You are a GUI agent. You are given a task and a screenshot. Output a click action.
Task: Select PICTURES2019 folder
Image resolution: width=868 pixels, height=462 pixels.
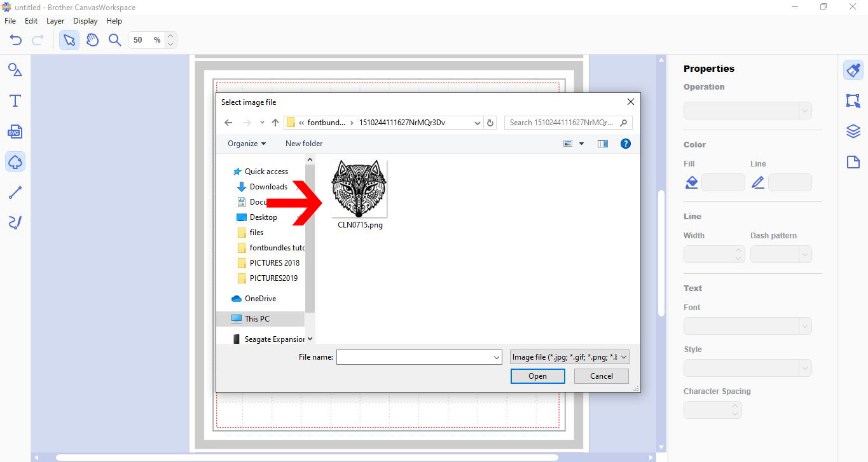pos(267,278)
